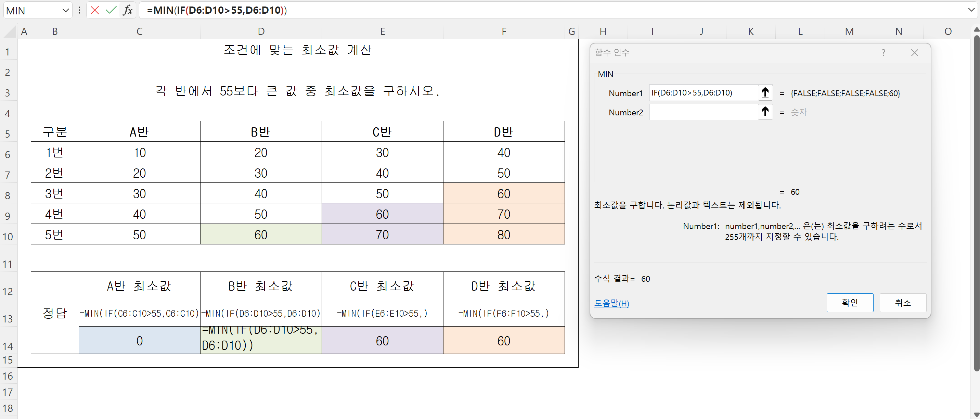This screenshot has width=980, height=419.
Task: Click Number2 range selector arrow icon
Action: click(x=765, y=112)
